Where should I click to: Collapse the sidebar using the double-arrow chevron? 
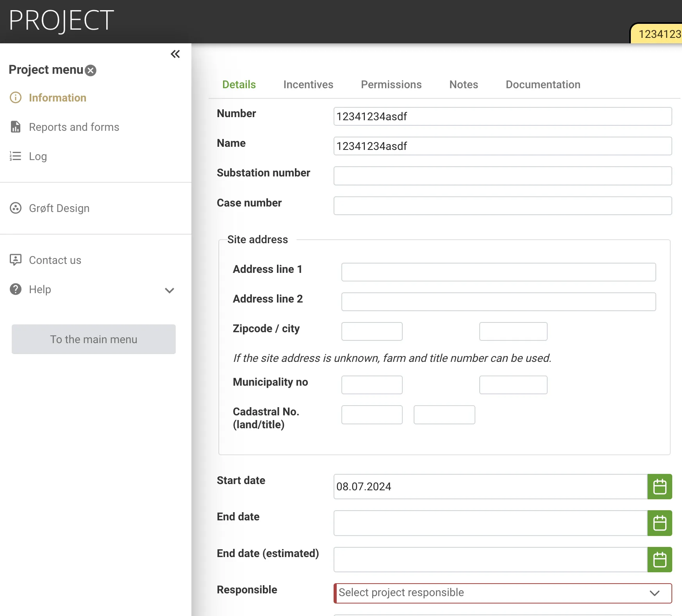click(x=175, y=54)
